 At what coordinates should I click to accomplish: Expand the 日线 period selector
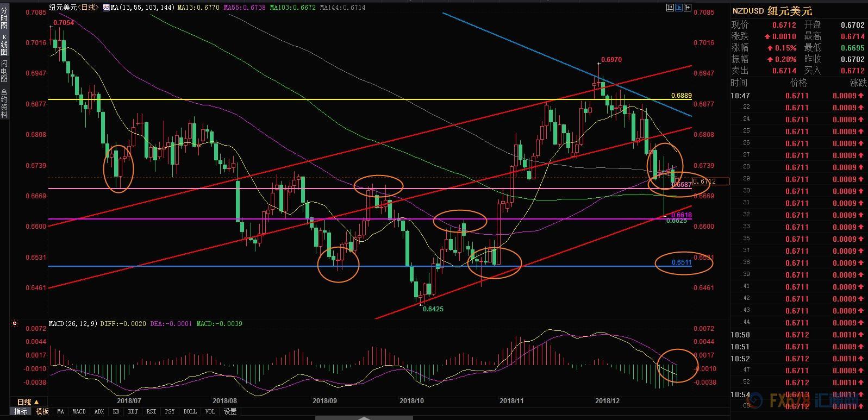click(x=28, y=402)
